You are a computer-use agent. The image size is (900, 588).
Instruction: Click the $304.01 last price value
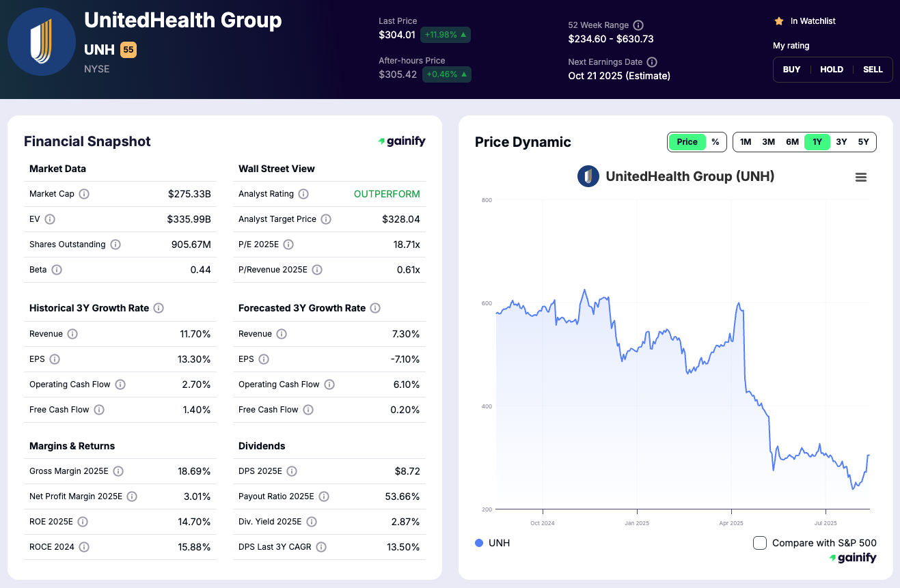[x=397, y=35]
